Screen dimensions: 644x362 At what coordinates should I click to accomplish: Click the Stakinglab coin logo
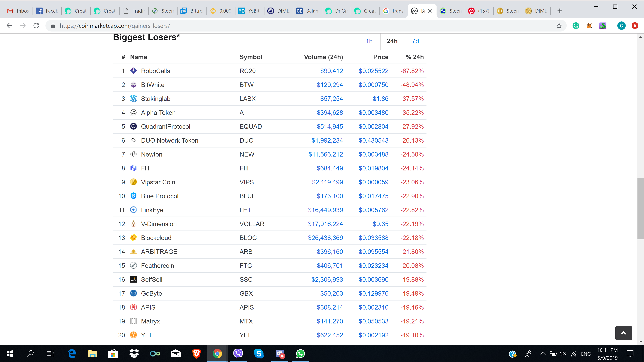tap(133, 98)
